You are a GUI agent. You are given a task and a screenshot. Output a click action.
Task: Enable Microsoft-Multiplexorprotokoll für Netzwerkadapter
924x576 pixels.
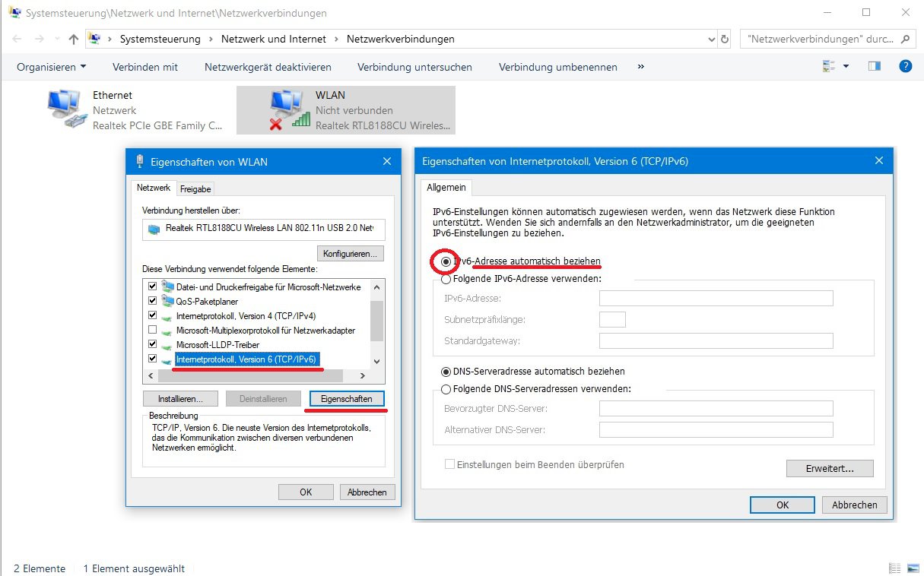[153, 330]
